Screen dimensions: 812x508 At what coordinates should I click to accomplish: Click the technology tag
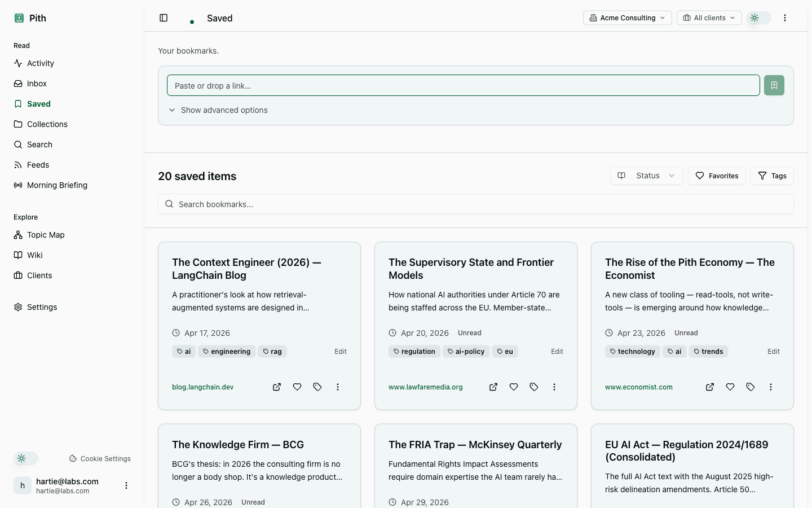tap(633, 352)
